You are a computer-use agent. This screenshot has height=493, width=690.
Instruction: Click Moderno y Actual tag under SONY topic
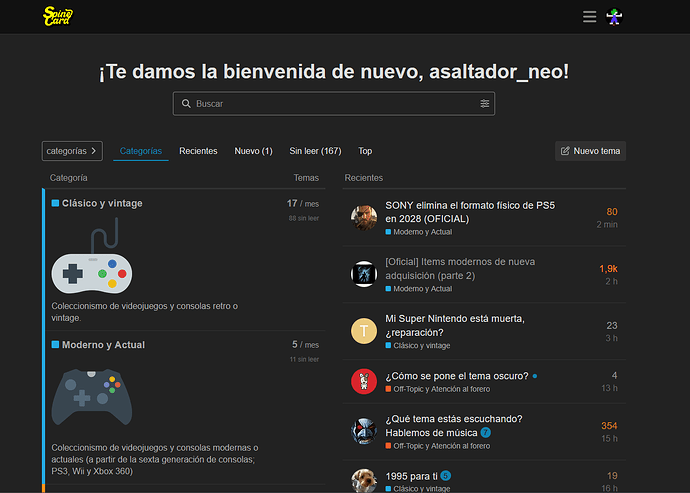(419, 232)
